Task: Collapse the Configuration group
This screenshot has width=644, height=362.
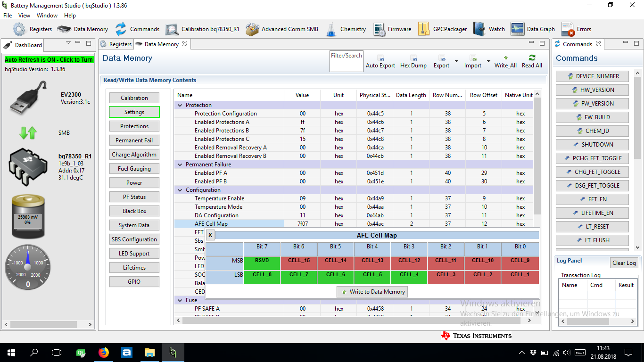Action: pos(180,190)
